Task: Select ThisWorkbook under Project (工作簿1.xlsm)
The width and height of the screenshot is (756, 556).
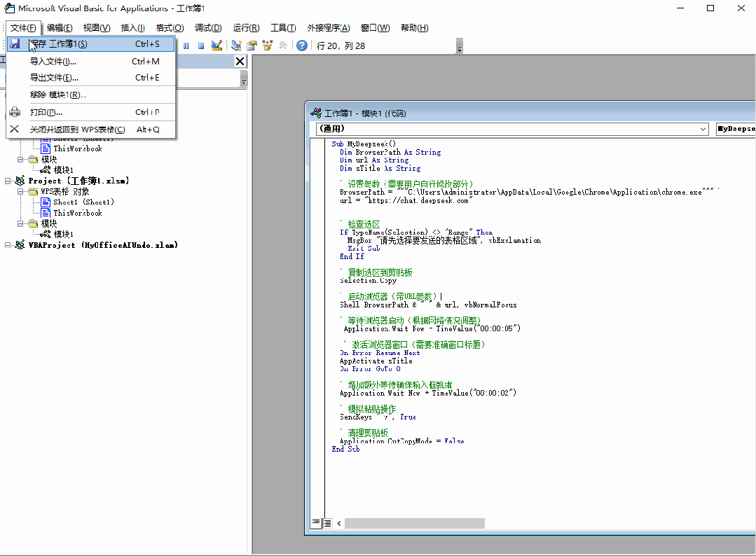Action: coord(78,212)
